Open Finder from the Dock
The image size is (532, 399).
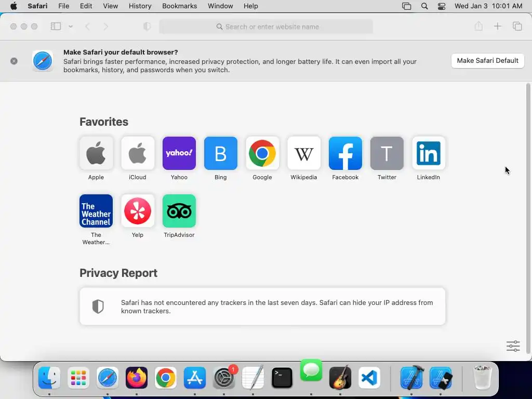coord(49,378)
